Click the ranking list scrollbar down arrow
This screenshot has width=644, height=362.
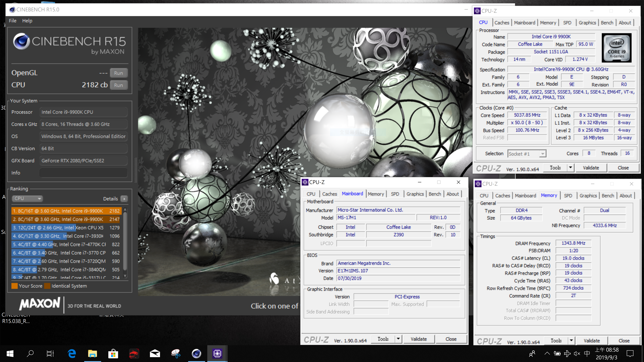tap(125, 276)
